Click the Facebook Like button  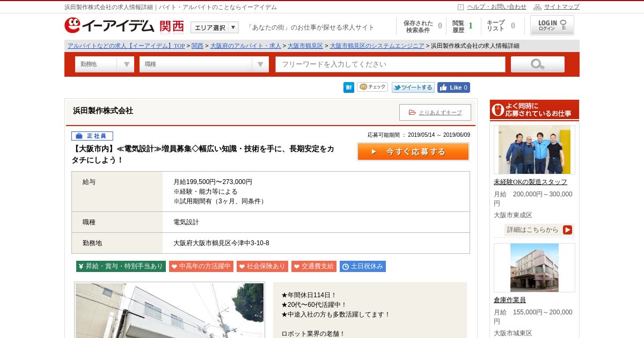(x=453, y=87)
